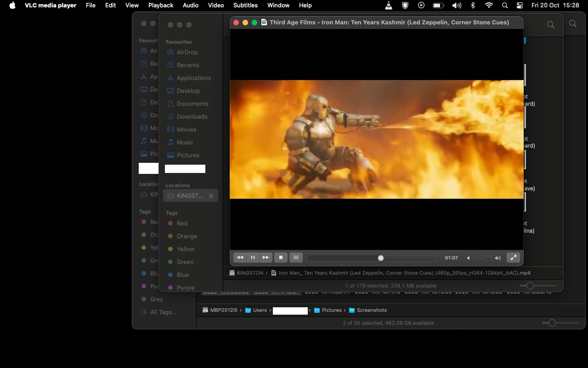Click the date and time in the menu bar
Viewport: 588px width, 368px height.
point(555,6)
